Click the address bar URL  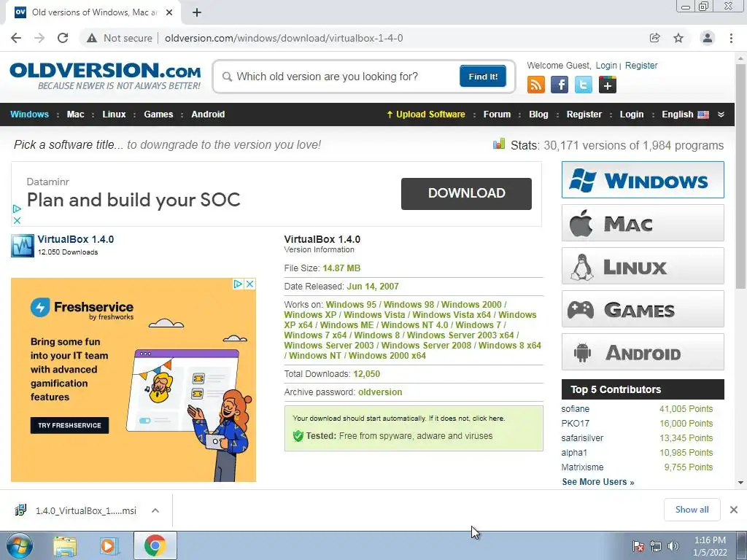pyautogui.click(x=284, y=38)
